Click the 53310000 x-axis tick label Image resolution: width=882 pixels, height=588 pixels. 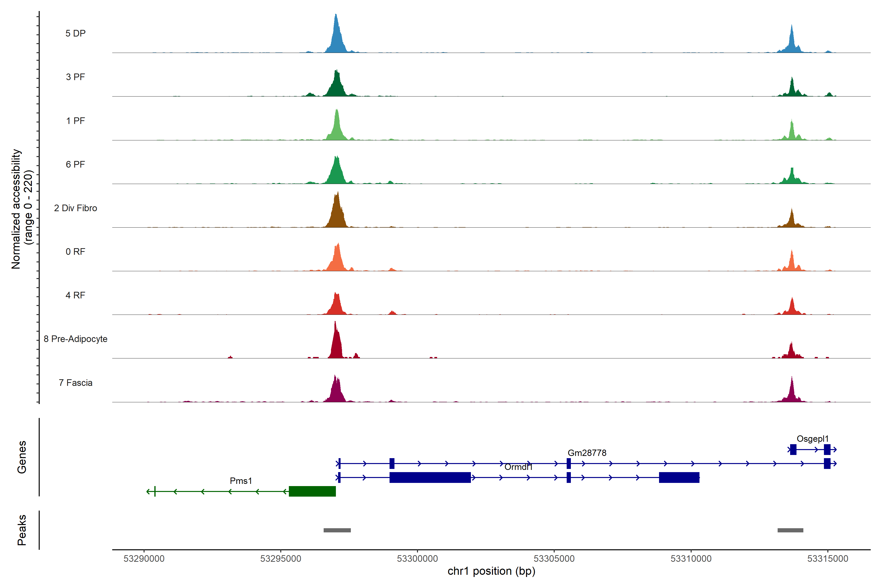(691, 558)
